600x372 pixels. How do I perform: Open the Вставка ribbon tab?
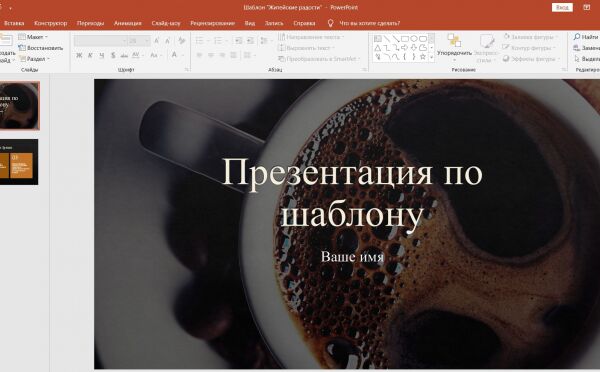(14, 23)
